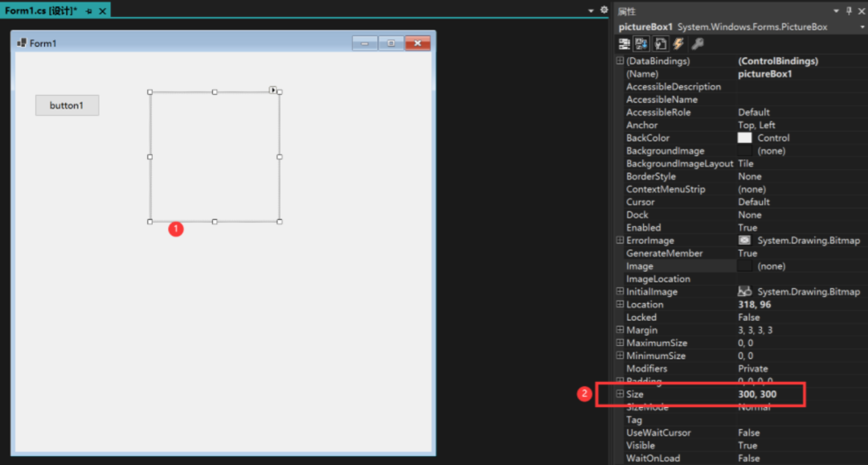Pin the Form1.cs designer tab
Screen dimensions: 868x465
pyautogui.click(x=88, y=10)
